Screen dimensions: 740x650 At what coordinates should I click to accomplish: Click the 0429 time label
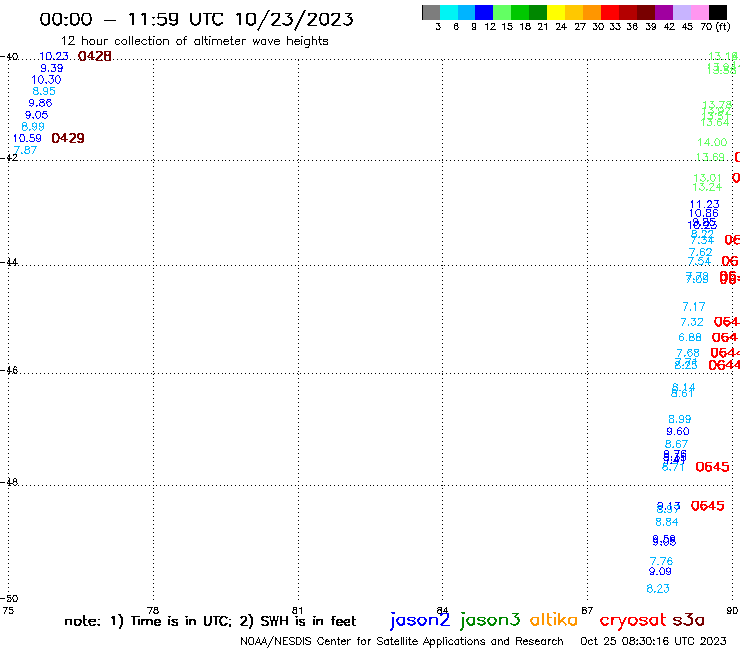pos(68,138)
